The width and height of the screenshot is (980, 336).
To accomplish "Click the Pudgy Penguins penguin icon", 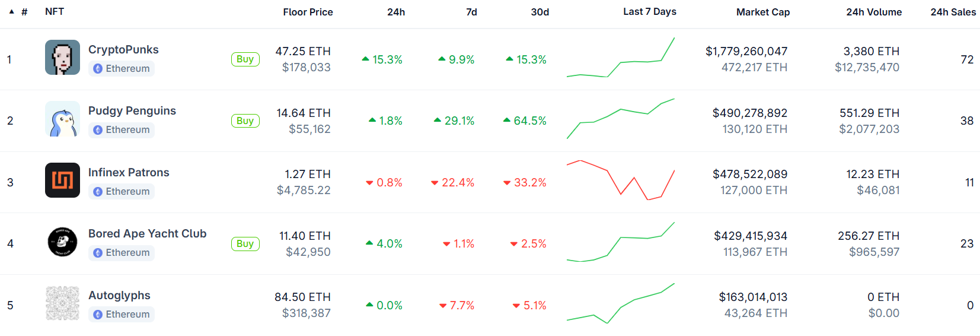I will pos(62,119).
